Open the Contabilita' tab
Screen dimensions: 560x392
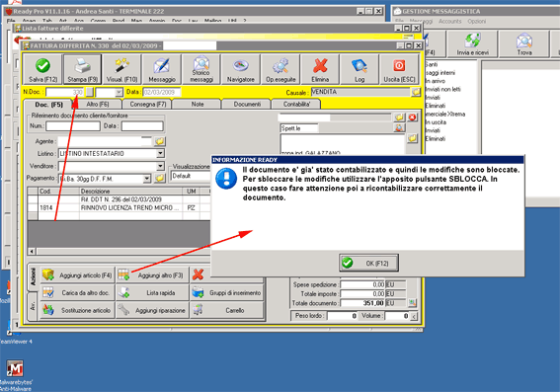[296, 105]
